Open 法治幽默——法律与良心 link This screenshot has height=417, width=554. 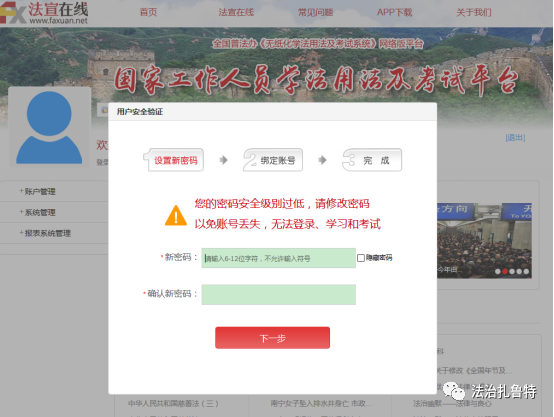pos(452,403)
